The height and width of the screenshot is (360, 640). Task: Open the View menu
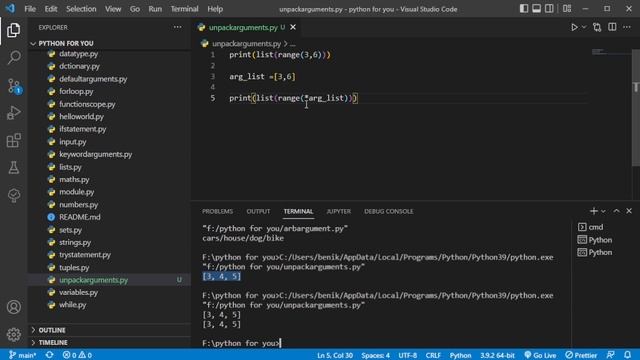113,9
